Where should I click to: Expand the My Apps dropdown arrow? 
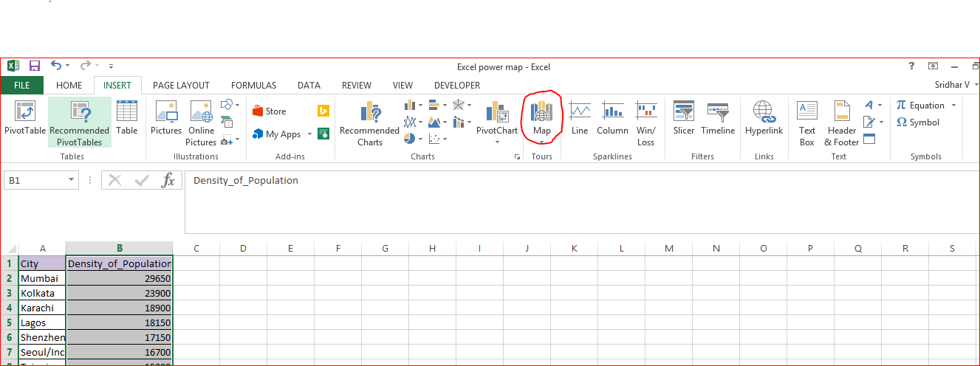pos(310,134)
